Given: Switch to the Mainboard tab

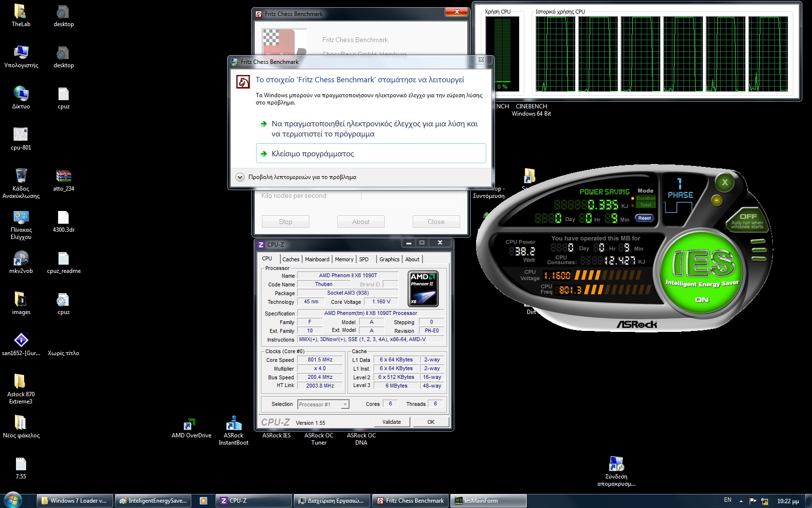Looking at the screenshot, I should tap(317, 259).
